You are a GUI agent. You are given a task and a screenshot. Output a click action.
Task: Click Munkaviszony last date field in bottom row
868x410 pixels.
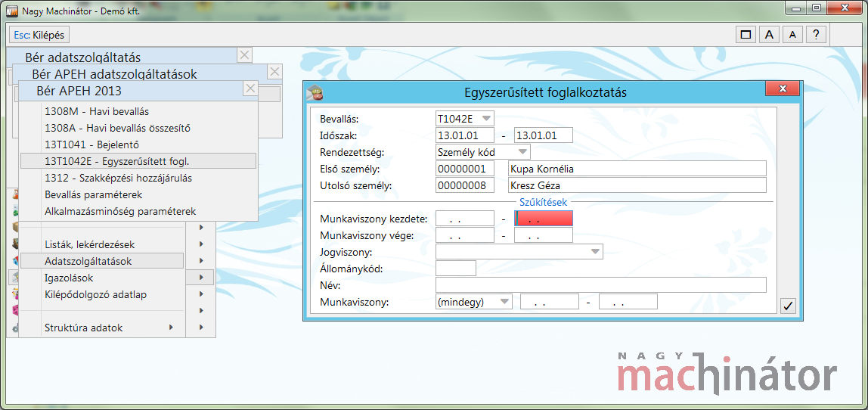coord(628,302)
